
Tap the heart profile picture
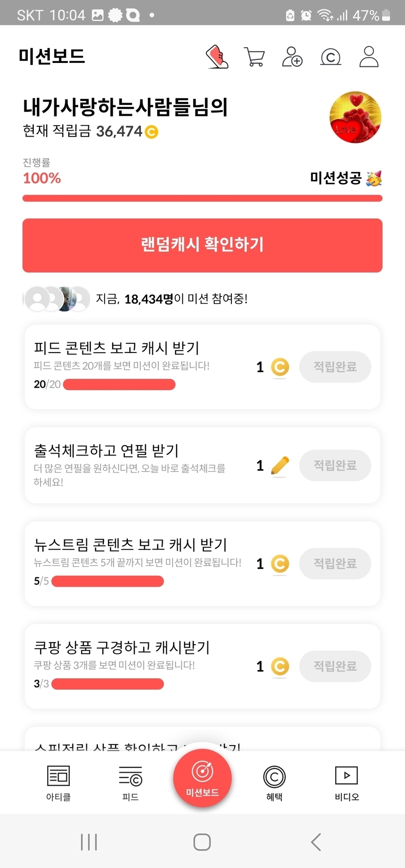point(355,117)
